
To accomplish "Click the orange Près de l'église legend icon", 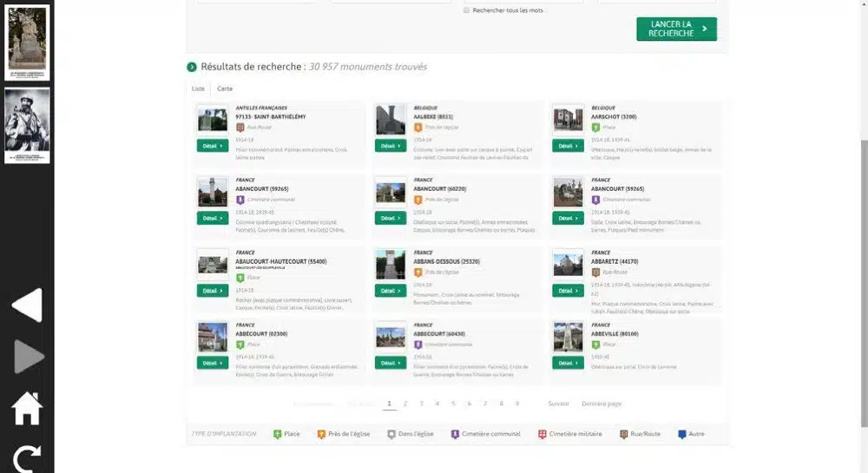I will coord(321,434).
